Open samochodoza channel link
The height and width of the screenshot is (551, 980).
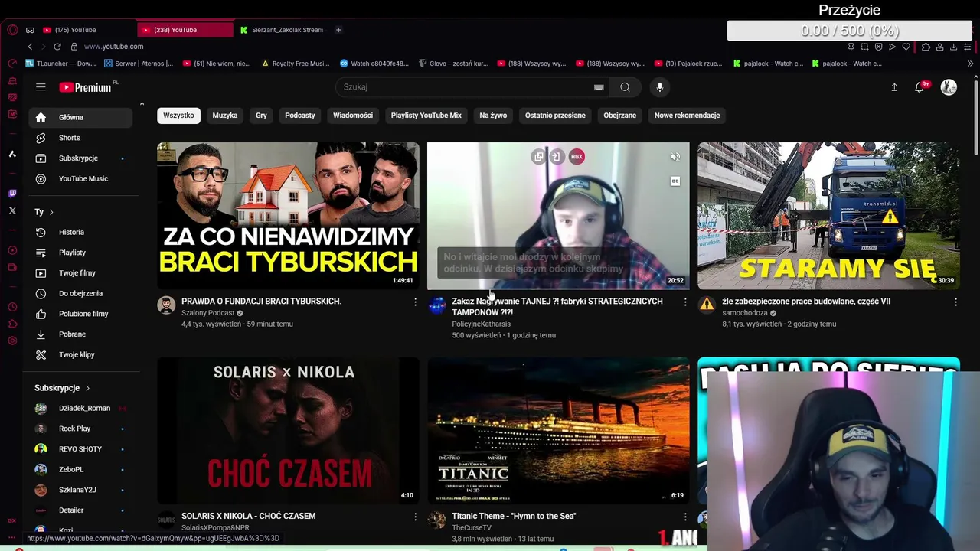(x=744, y=313)
